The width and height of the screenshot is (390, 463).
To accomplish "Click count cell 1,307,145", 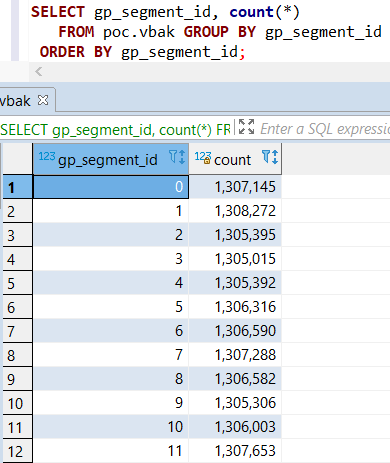I will click(235, 187).
